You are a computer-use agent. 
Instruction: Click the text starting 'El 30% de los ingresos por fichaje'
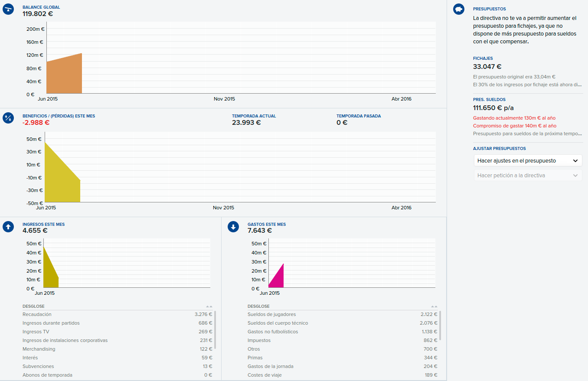point(527,85)
